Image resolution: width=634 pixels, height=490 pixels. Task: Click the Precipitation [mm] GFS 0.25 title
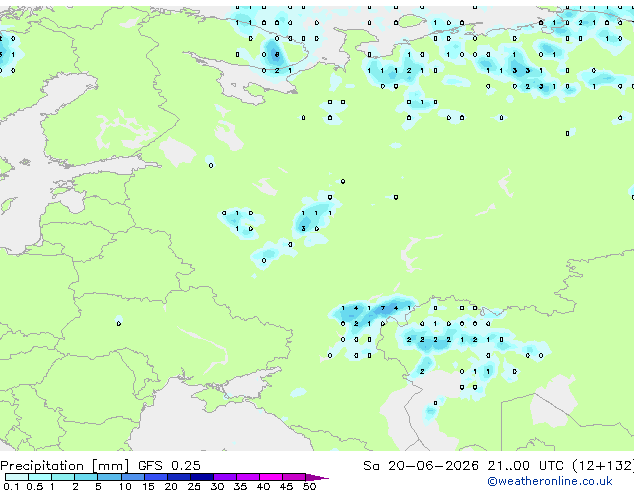(100, 466)
